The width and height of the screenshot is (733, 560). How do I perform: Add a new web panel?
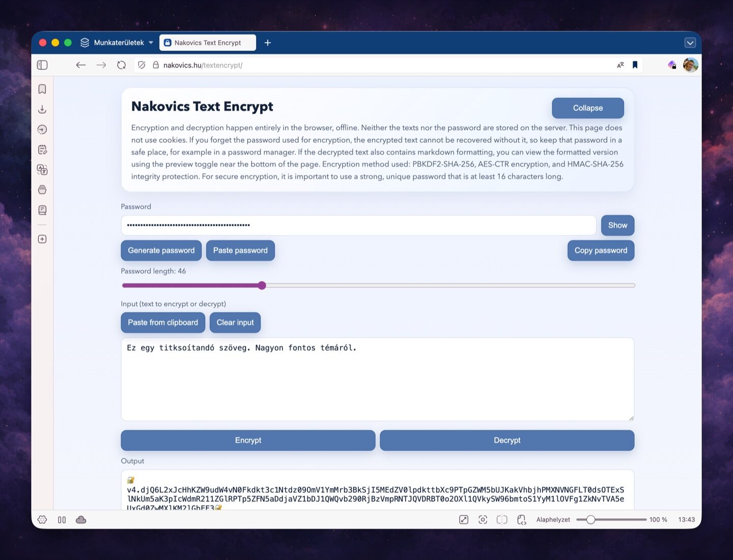click(42, 239)
